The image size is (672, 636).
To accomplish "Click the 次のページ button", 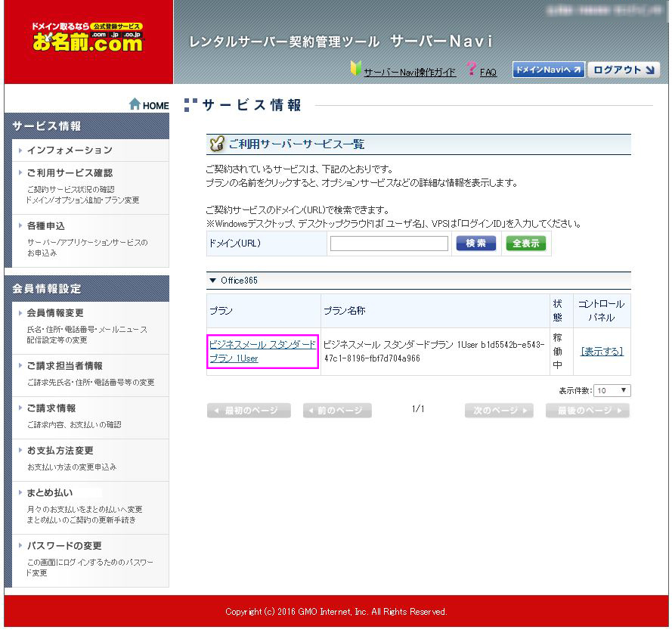I will (x=499, y=411).
